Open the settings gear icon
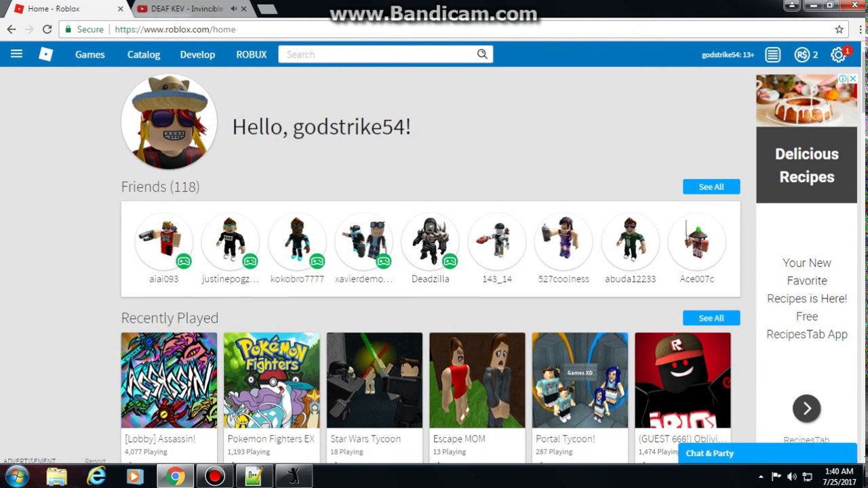Viewport: 868px width, 488px height. pos(838,55)
